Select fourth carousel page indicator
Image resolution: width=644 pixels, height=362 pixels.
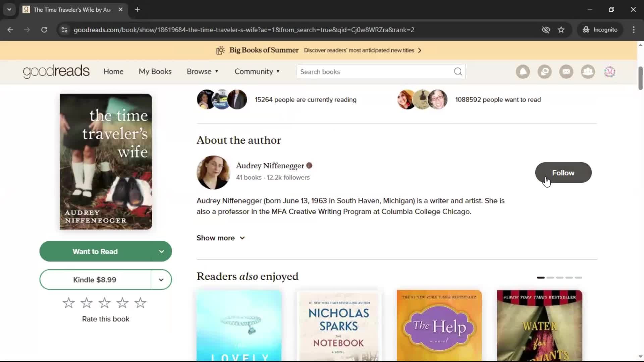pyautogui.click(x=569, y=278)
